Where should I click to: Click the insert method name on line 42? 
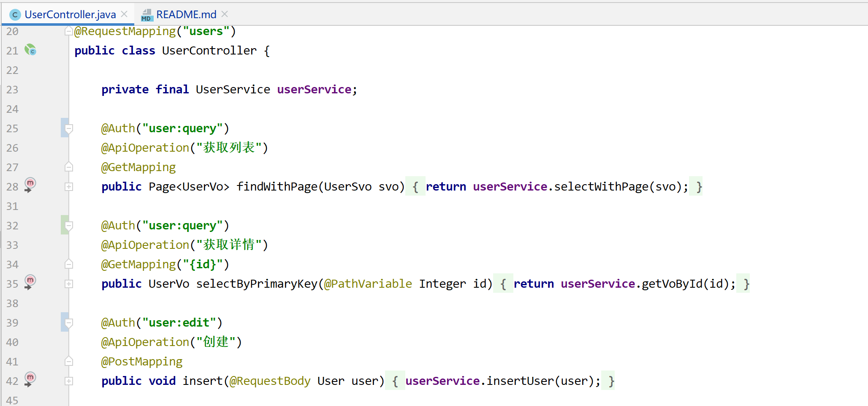click(x=203, y=381)
